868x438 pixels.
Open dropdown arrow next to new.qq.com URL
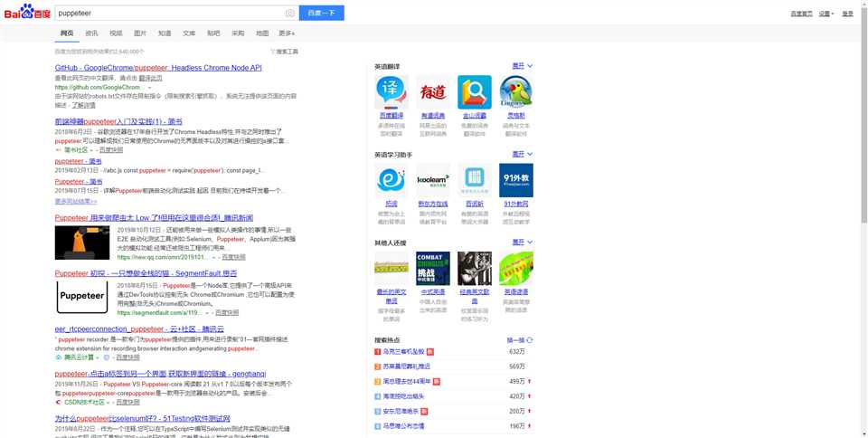(x=213, y=258)
